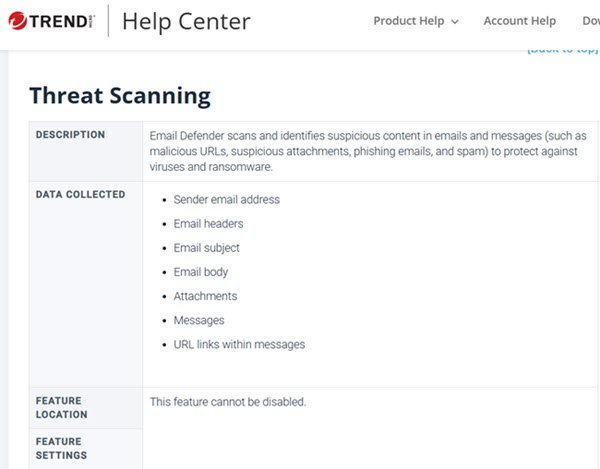
Task: Go to Account Help
Action: tap(519, 21)
